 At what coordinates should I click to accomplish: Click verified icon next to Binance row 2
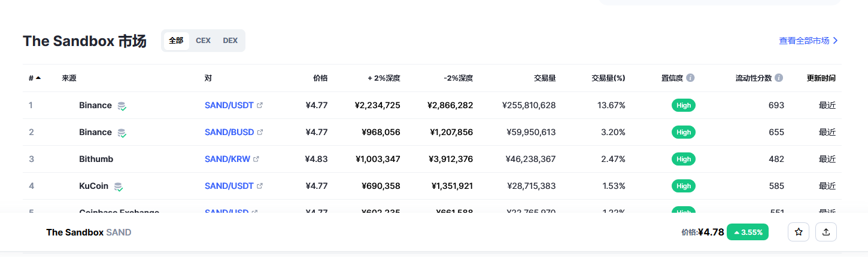coord(122,133)
